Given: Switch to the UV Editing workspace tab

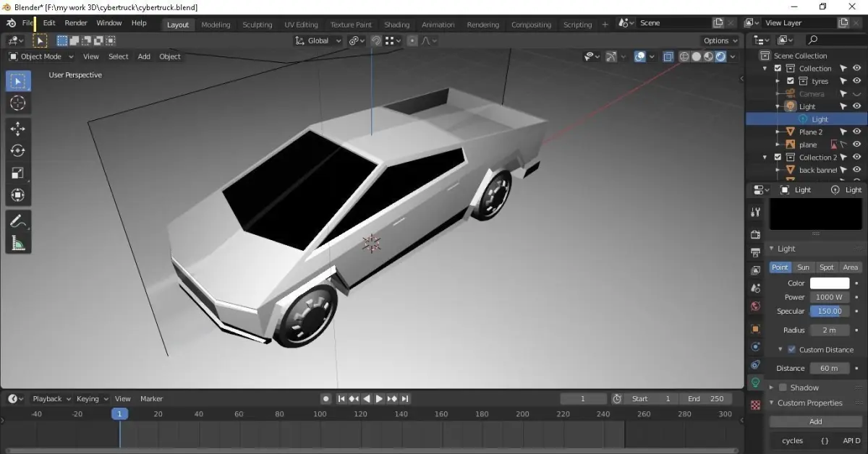Looking at the screenshot, I should (x=301, y=25).
